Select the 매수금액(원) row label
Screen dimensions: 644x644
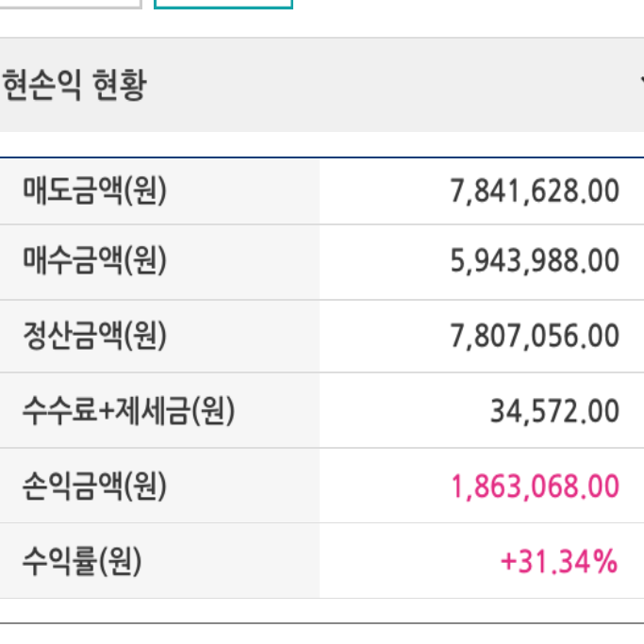coord(95,260)
